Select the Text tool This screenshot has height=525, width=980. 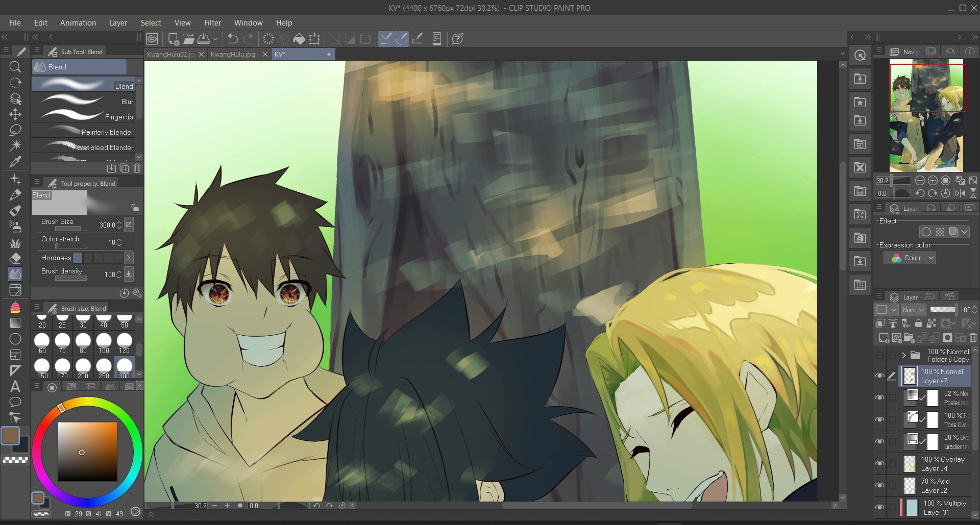[x=15, y=386]
